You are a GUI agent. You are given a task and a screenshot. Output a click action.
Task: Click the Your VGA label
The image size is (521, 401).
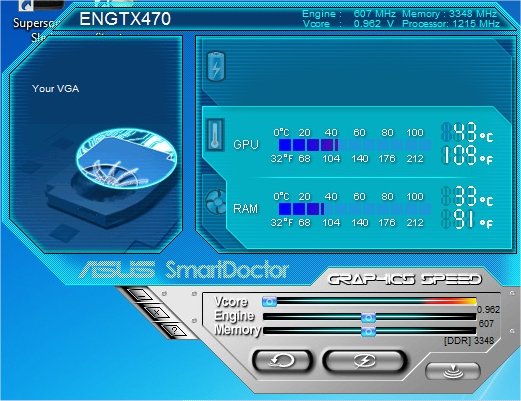56,89
